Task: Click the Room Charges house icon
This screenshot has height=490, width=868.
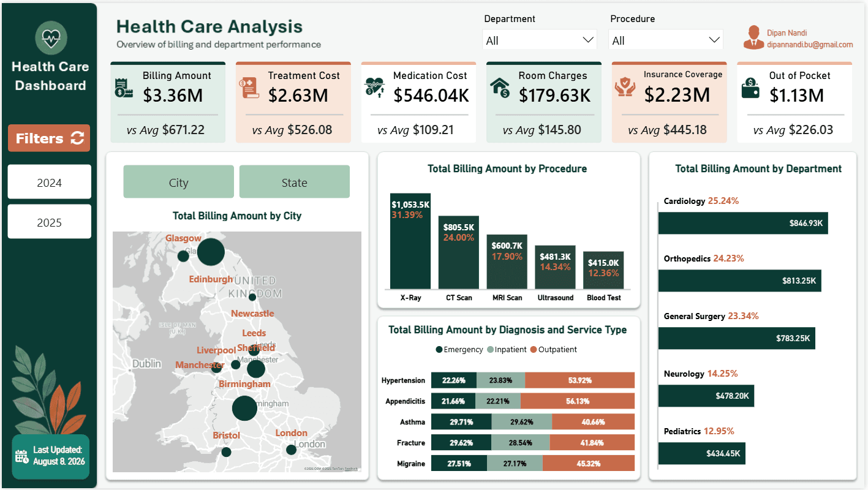Action: 500,87
